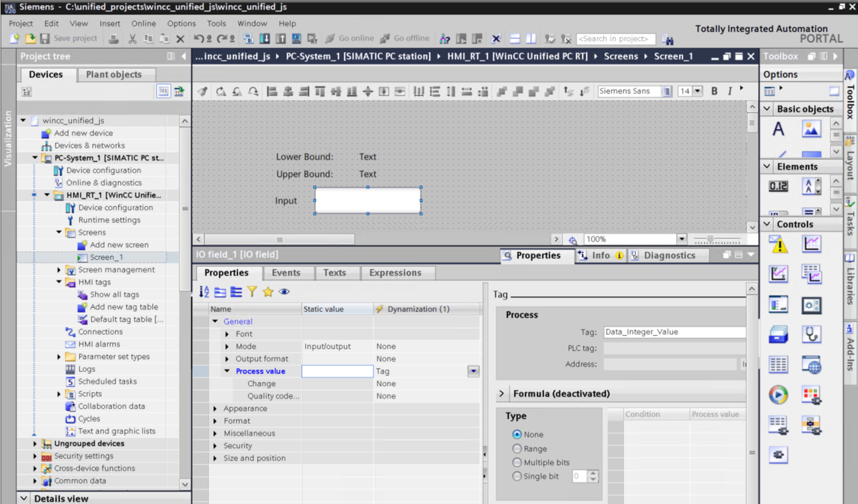The width and height of the screenshot is (858, 504).
Task: Pick the Media player control in the toolbox
Action: click(778, 395)
